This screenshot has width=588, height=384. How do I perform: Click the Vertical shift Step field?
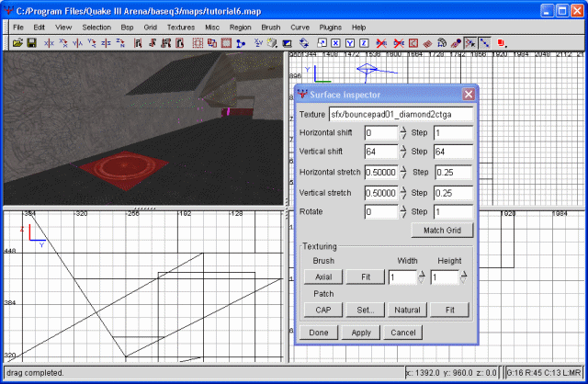pos(453,152)
